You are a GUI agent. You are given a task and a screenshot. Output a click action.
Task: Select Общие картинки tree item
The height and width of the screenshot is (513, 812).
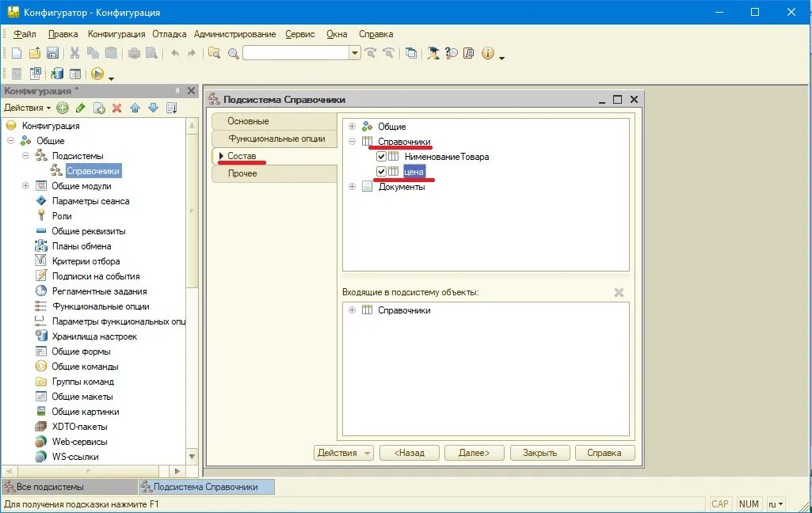tap(86, 412)
